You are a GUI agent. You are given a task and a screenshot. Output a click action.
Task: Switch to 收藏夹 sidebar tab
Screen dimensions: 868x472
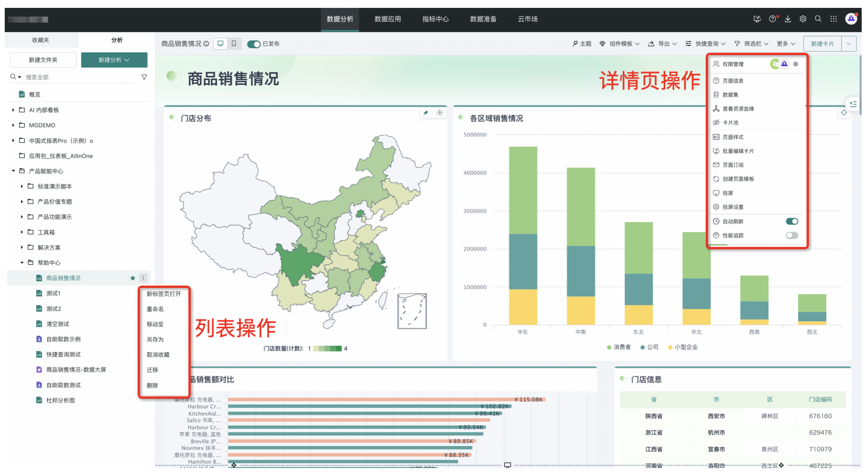[x=41, y=40]
